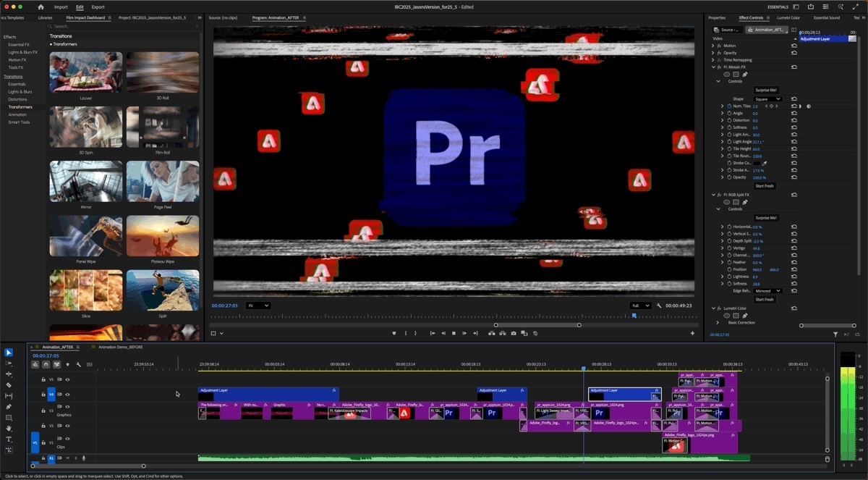Open timeline display settings wrench
The height and width of the screenshot is (480, 868).
pyautogui.click(x=78, y=364)
